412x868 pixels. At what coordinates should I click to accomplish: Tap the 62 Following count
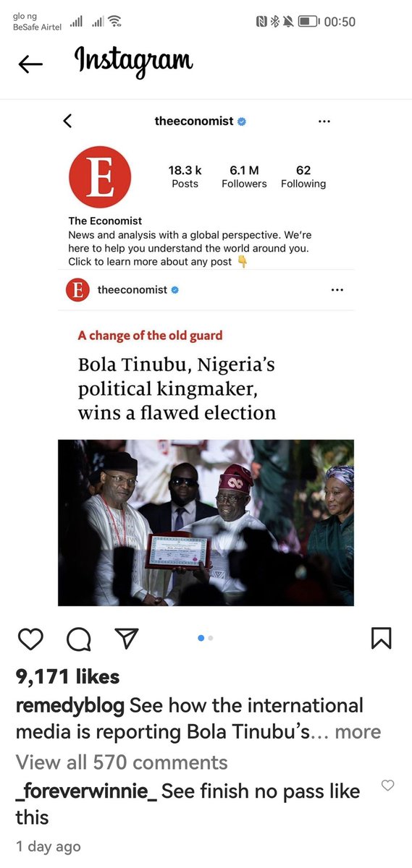(303, 176)
